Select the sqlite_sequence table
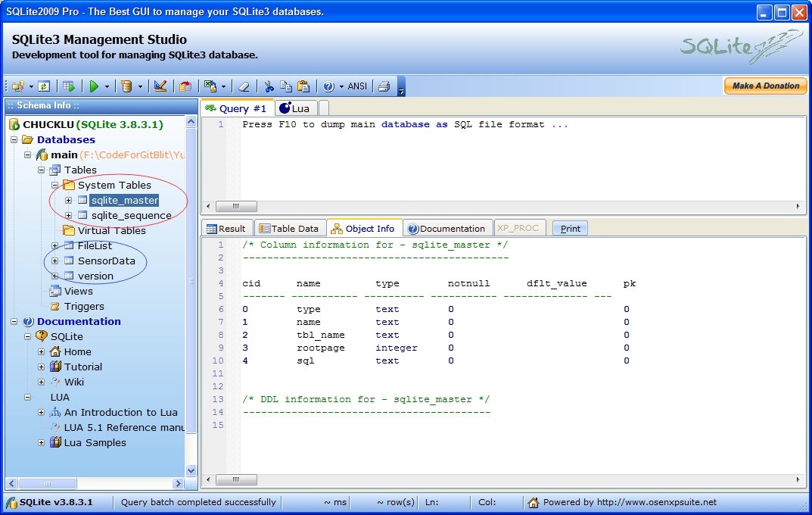812x515 pixels. coord(131,215)
